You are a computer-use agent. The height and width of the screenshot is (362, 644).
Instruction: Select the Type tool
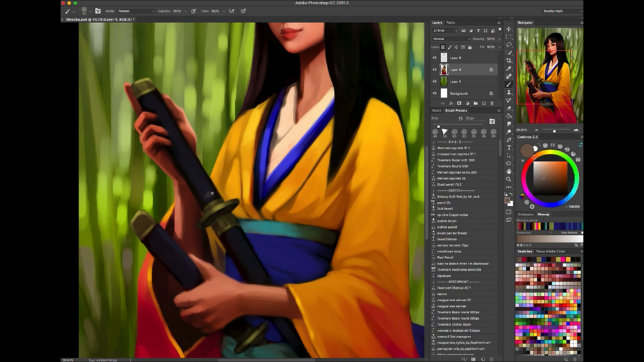[508, 148]
